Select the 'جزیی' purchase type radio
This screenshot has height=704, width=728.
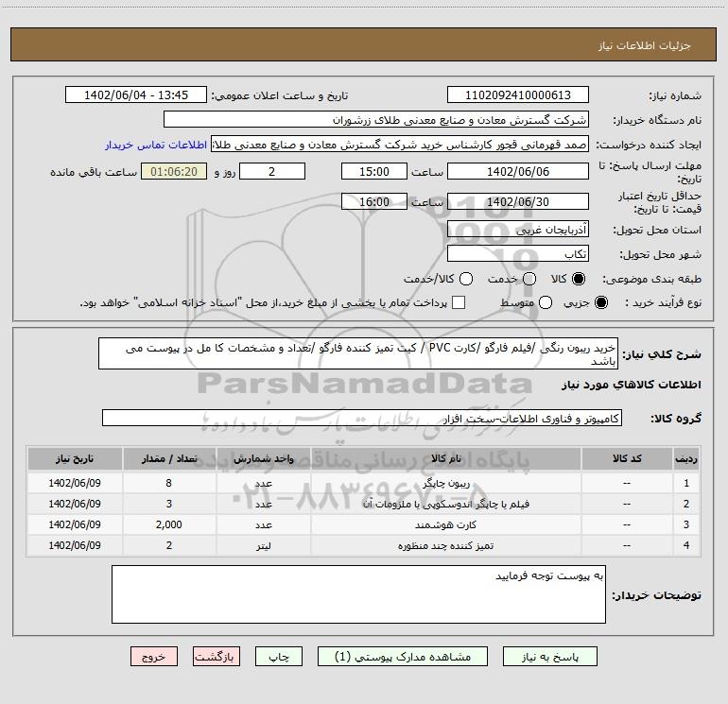click(600, 302)
